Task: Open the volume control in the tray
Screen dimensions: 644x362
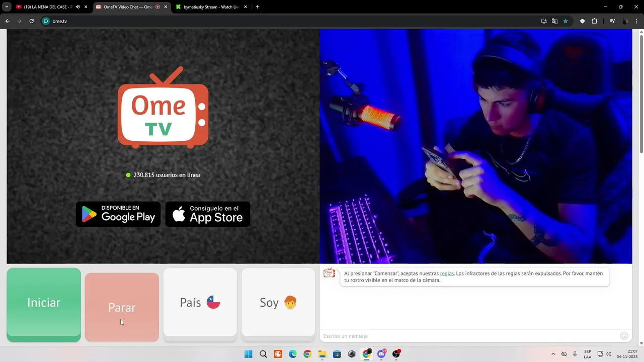Action: pyautogui.click(x=609, y=354)
